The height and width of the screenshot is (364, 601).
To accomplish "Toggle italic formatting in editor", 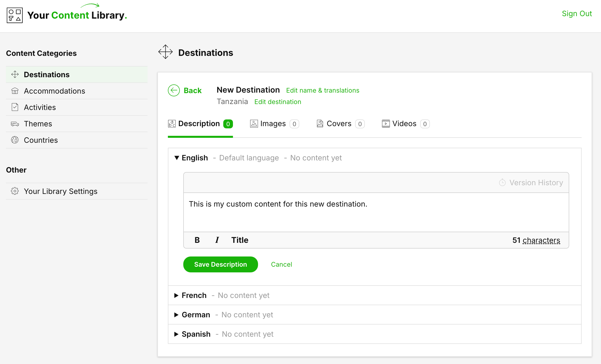I will 217,240.
